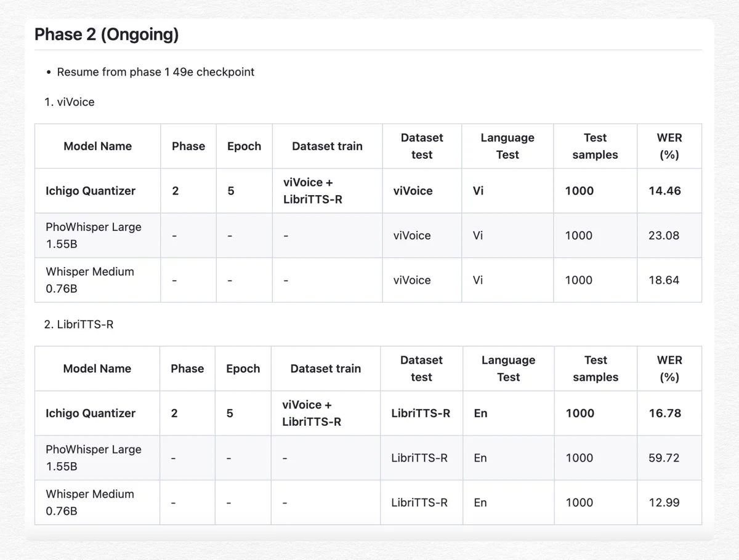
Task: Click "Dataset train" header in second table
Action: coord(325,369)
